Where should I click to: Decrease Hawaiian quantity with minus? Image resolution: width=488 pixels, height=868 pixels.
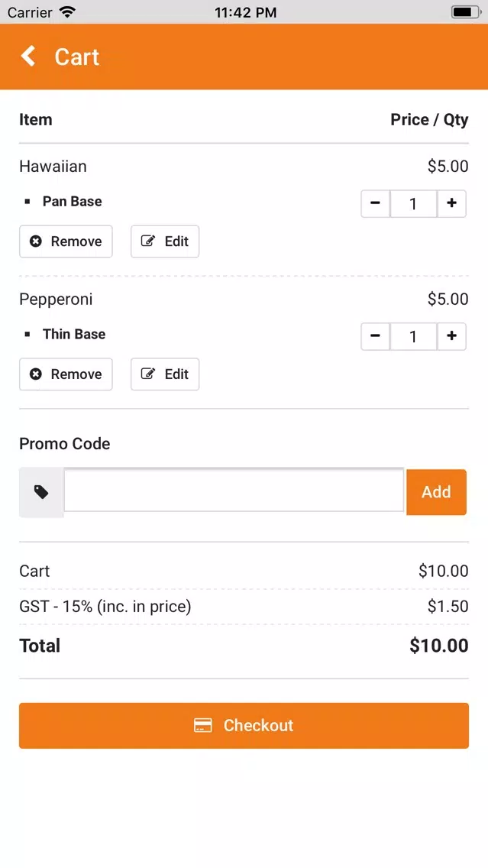pyautogui.click(x=376, y=204)
